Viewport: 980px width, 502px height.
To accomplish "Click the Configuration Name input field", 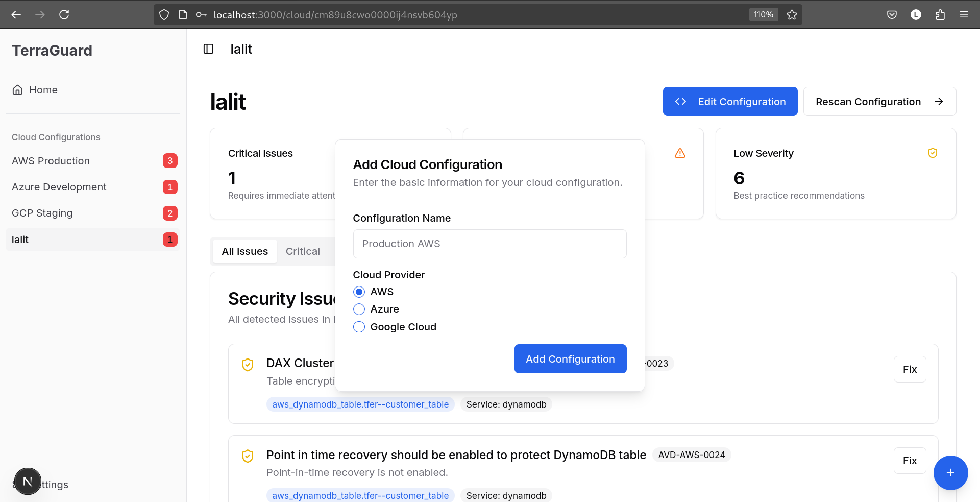I will (x=489, y=244).
